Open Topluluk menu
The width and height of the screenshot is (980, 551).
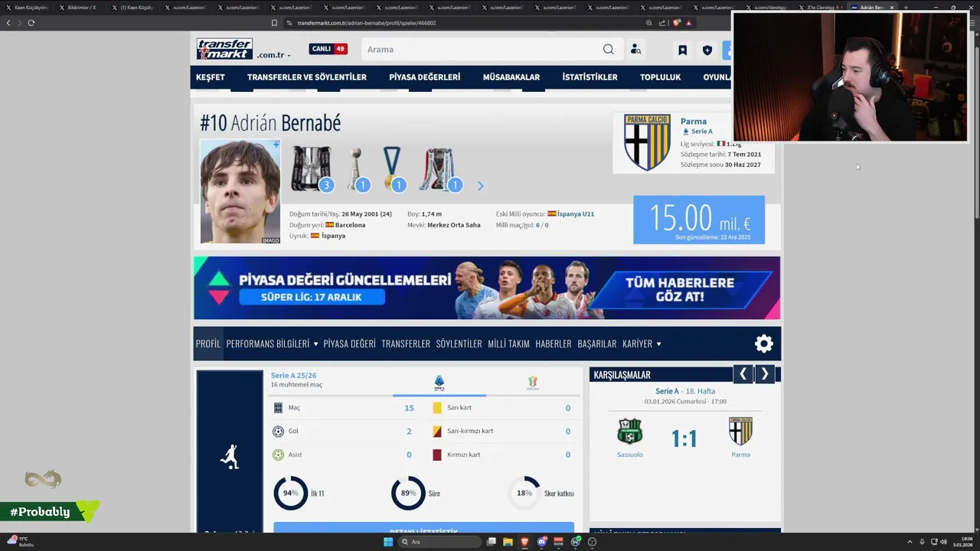point(660,77)
